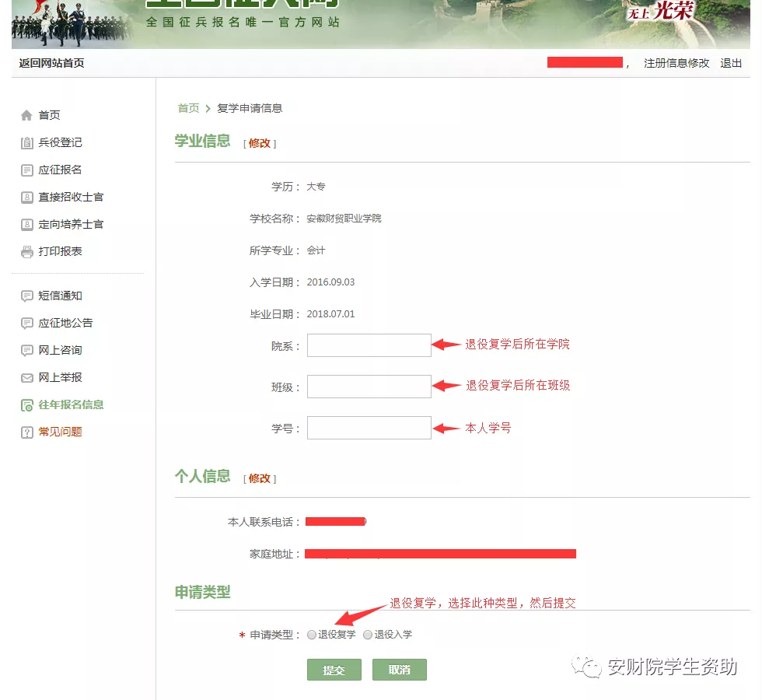Click the 应征报名 form icon
The height and width of the screenshot is (700, 762).
pyautogui.click(x=26, y=170)
